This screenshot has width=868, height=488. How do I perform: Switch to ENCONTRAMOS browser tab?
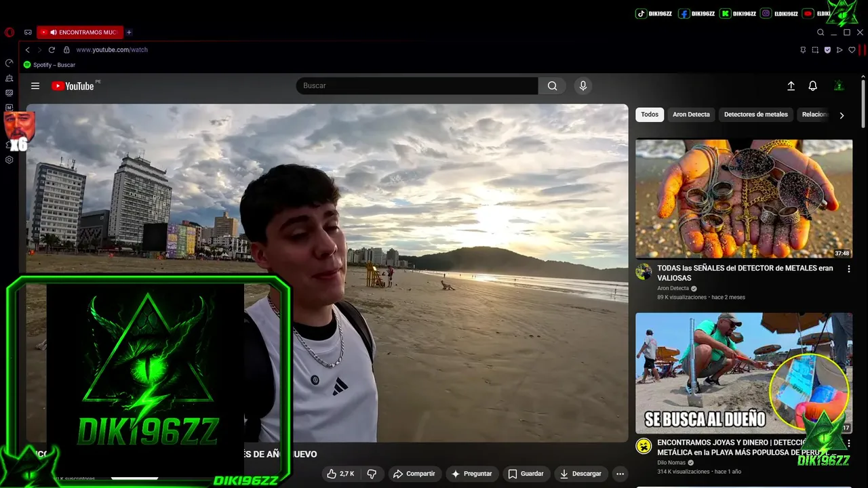point(81,32)
